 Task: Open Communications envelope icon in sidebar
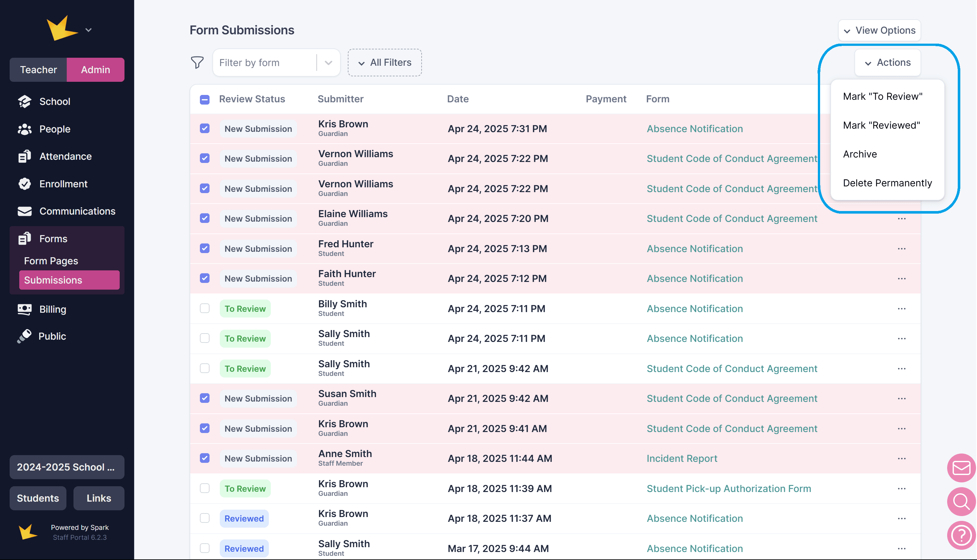point(25,211)
